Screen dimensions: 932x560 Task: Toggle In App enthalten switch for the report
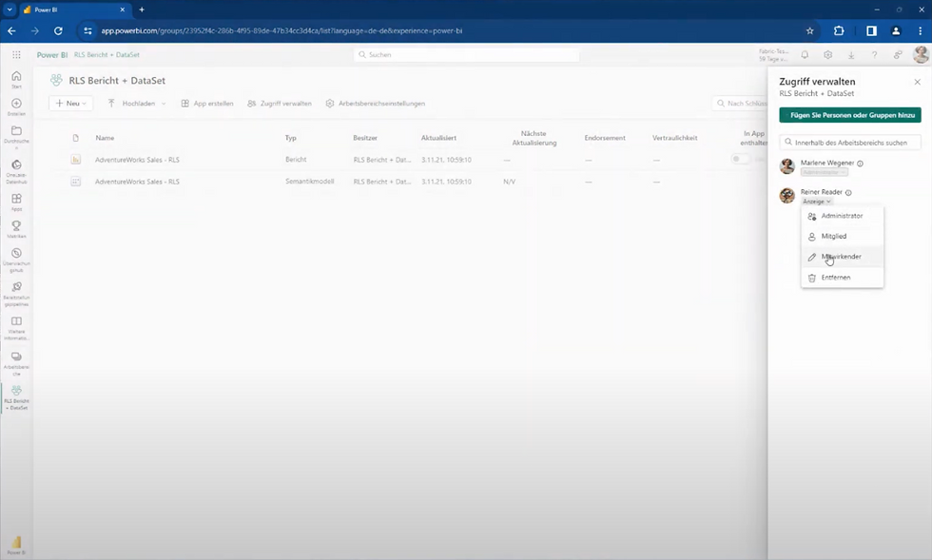click(x=740, y=159)
